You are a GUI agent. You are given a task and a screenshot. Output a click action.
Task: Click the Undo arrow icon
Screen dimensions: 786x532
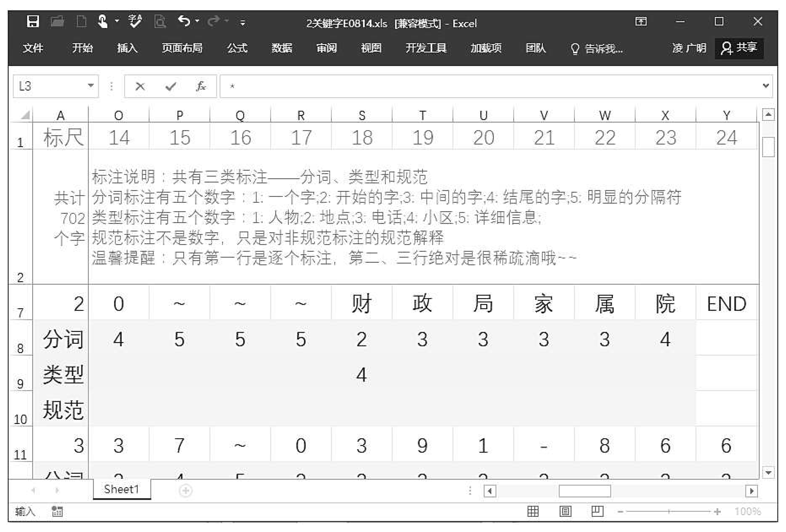click(x=184, y=21)
